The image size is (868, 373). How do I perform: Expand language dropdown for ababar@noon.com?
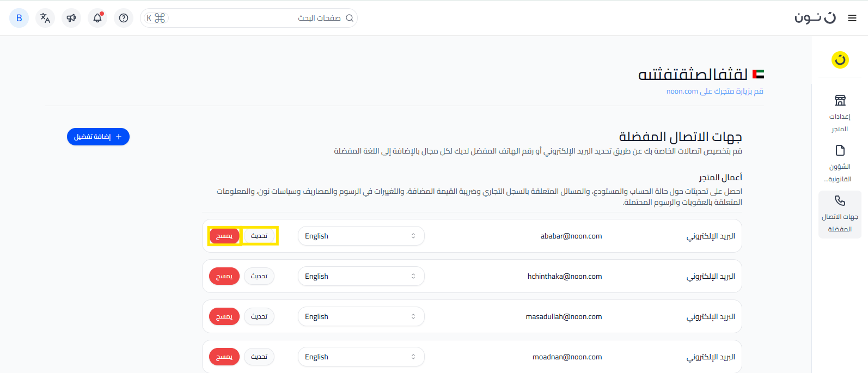360,236
